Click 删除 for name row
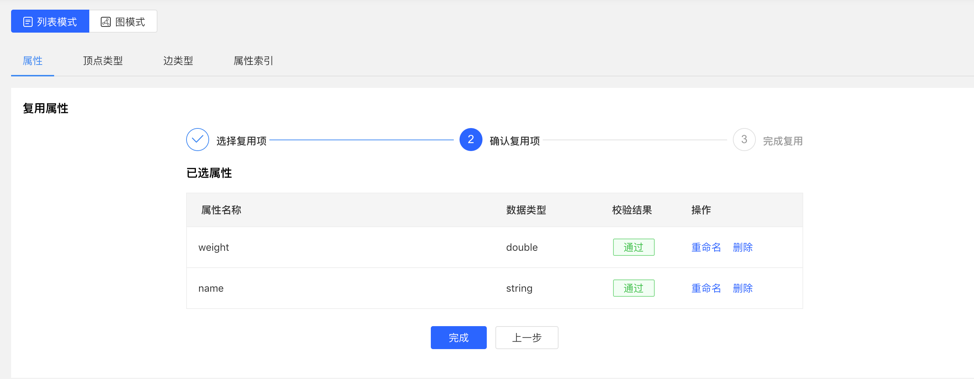The width and height of the screenshot is (974, 379). click(743, 288)
